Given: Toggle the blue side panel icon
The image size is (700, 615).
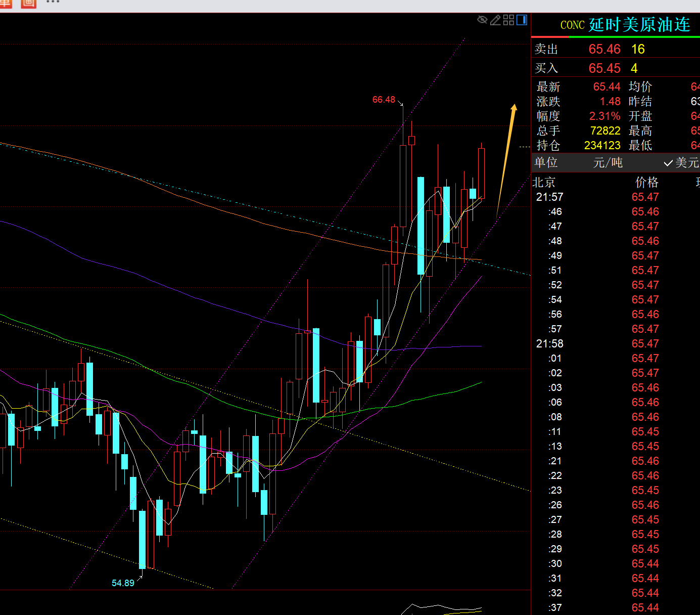Looking at the screenshot, I should 522,20.
